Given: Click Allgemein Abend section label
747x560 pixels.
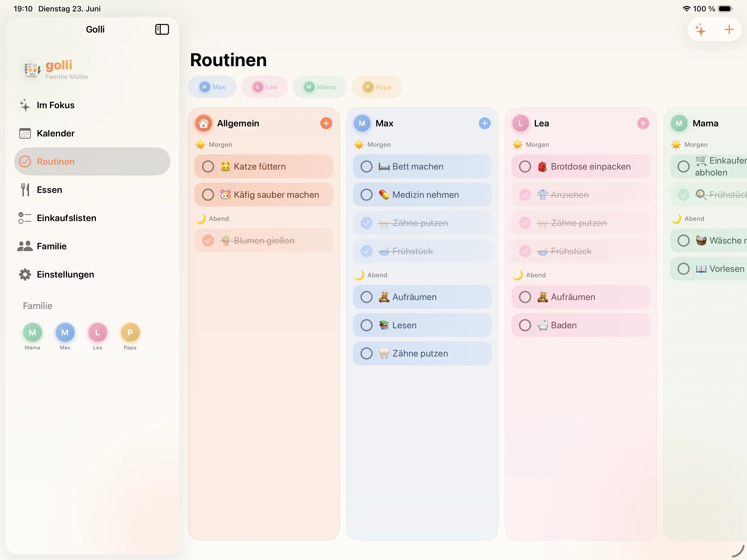Looking at the screenshot, I should tap(219, 219).
